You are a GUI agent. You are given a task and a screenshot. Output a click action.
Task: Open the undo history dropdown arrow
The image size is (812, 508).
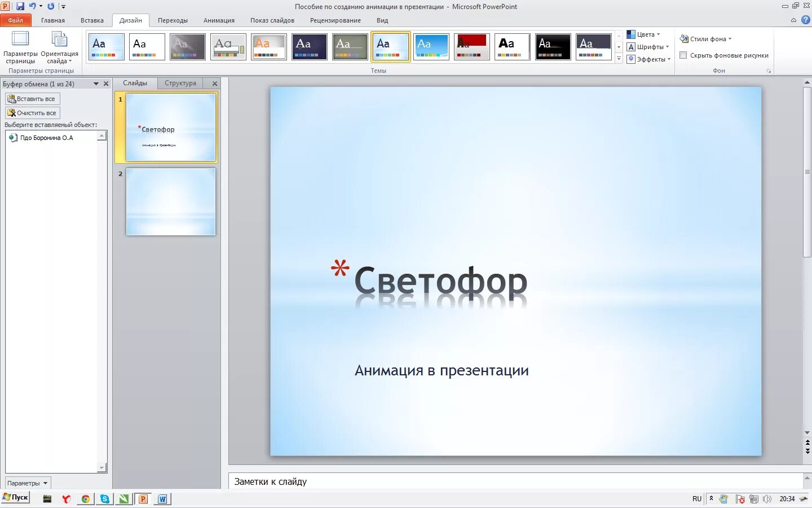(x=41, y=6)
